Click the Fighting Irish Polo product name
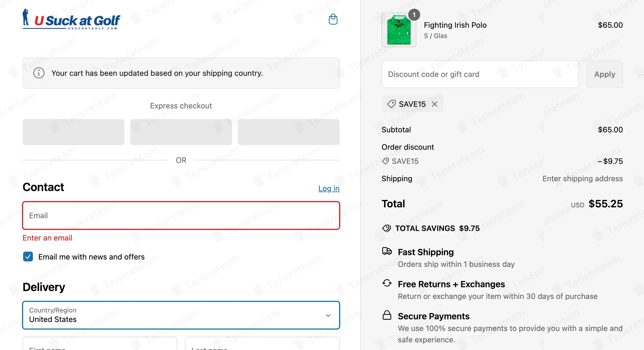Viewport: 644px width, 350px height. point(455,25)
